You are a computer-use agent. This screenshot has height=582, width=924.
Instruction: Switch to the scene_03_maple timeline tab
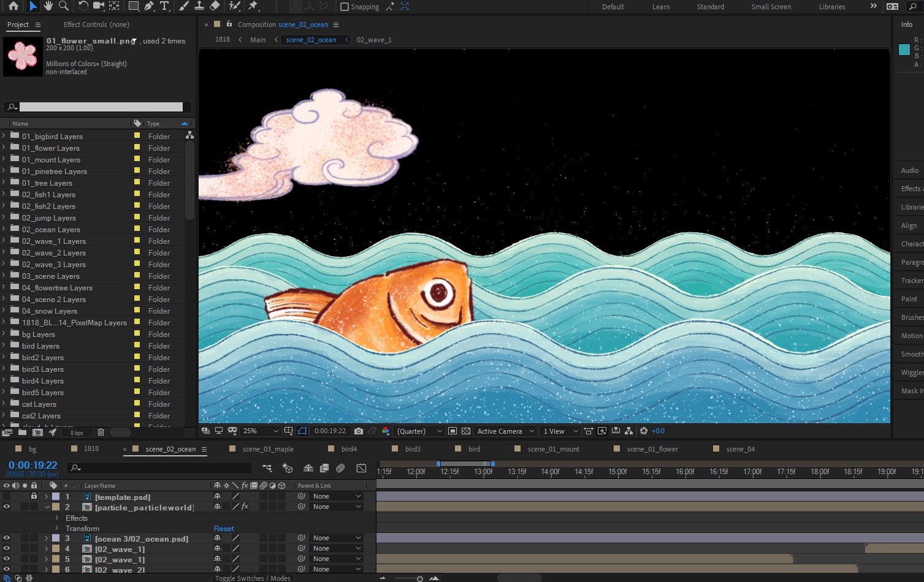point(267,449)
